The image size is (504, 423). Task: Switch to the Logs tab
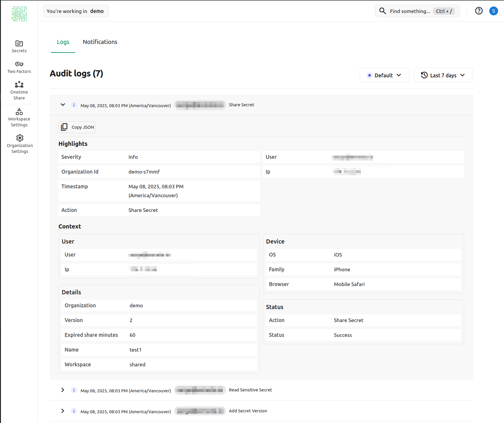coord(63,42)
